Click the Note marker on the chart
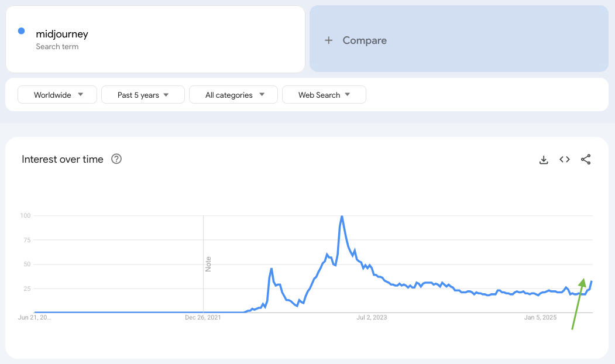The width and height of the screenshot is (615, 364). coord(208,265)
